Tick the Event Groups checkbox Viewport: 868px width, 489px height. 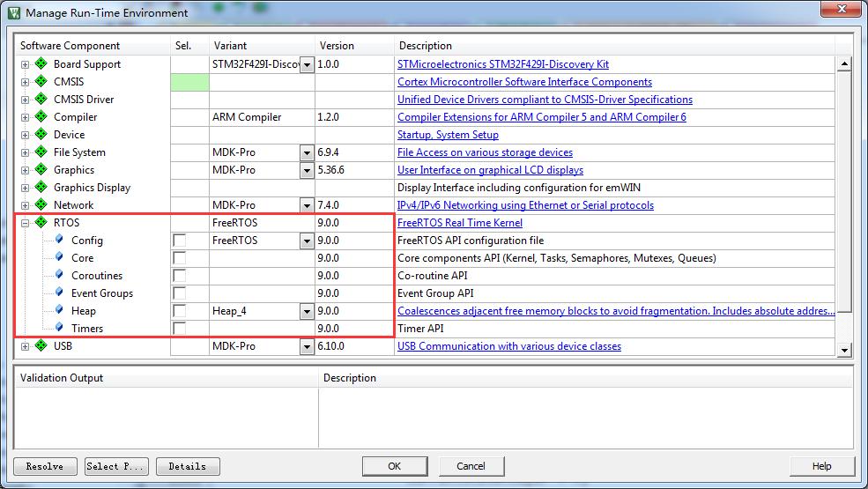tap(180, 293)
